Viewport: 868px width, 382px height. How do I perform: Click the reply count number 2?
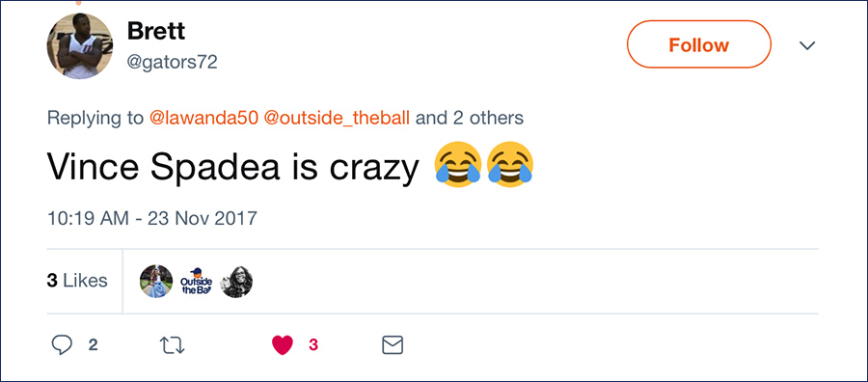pyautogui.click(x=93, y=345)
